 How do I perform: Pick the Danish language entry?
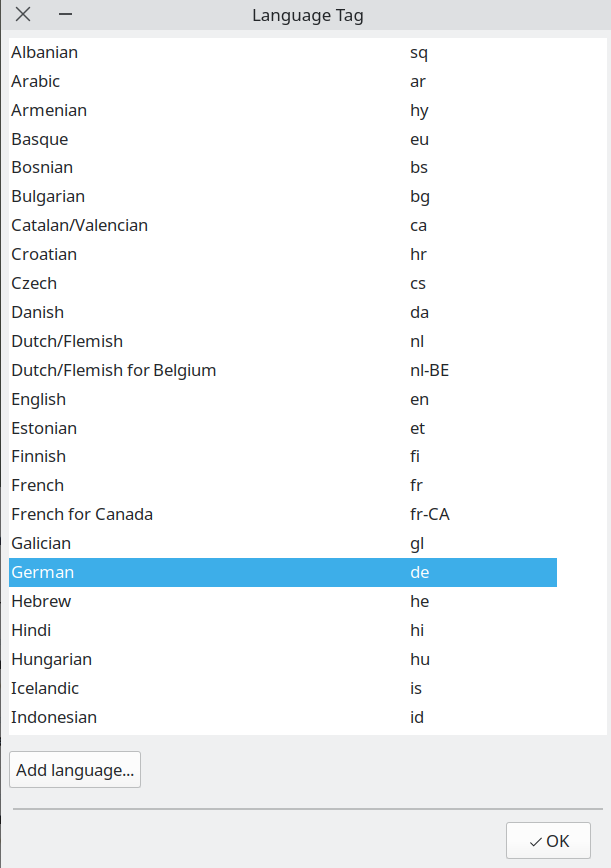click(38, 312)
